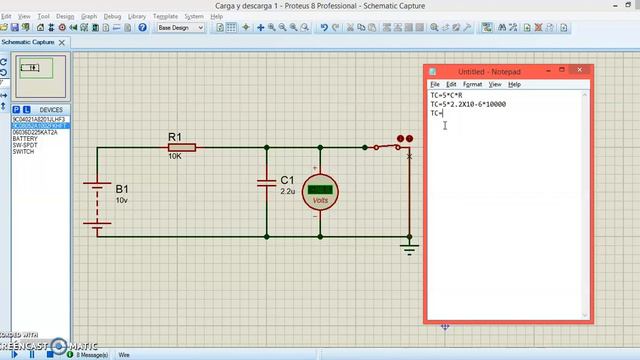Click the Save project icon
Image resolution: width=640 pixels, height=360 pixels.
[x=15, y=27]
